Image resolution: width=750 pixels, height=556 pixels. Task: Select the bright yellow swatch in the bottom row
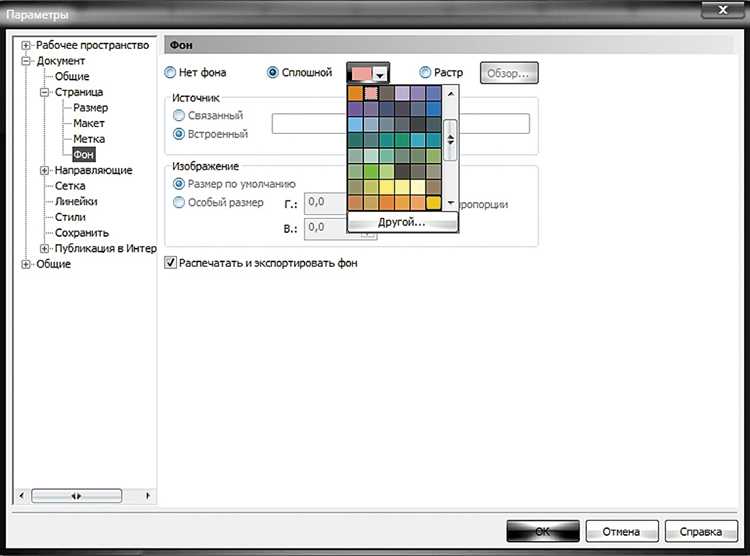433,202
